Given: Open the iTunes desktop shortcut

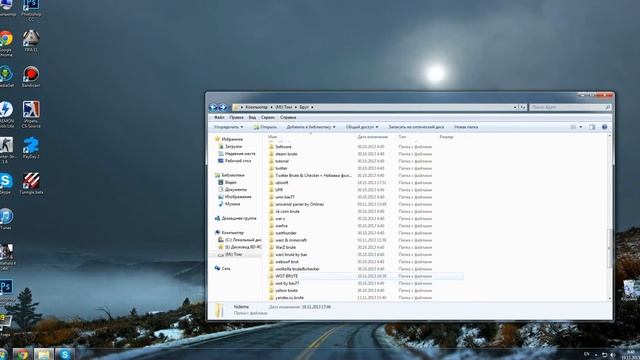Looking at the screenshot, I should pyautogui.click(x=6, y=219).
